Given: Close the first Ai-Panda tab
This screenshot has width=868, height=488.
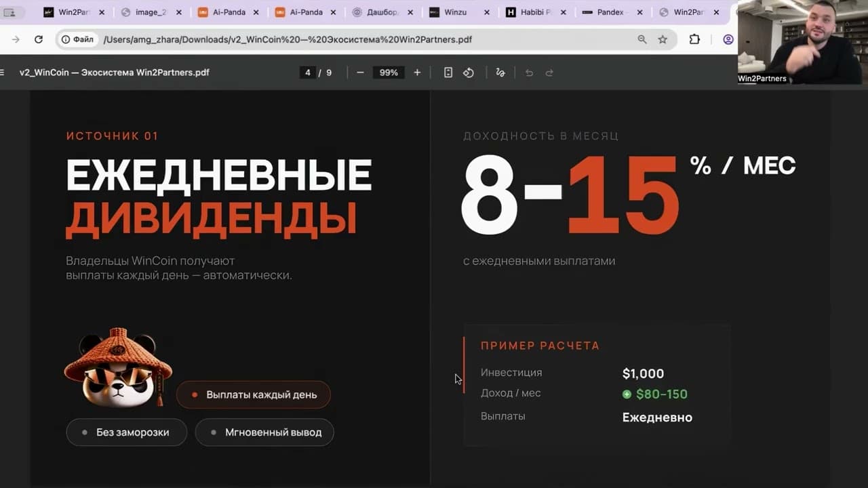Looking at the screenshot, I should point(256,12).
